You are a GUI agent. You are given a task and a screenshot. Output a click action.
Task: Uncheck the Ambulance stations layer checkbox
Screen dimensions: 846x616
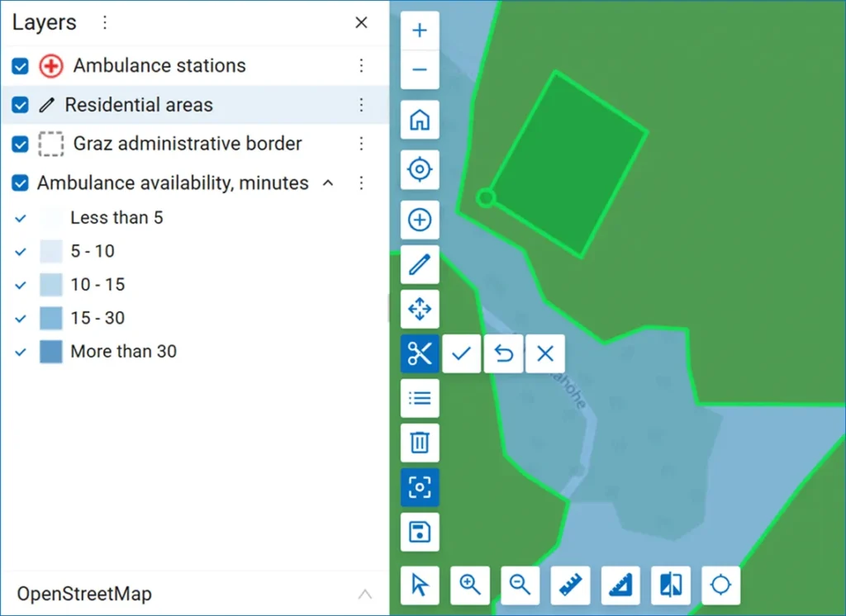click(x=21, y=66)
